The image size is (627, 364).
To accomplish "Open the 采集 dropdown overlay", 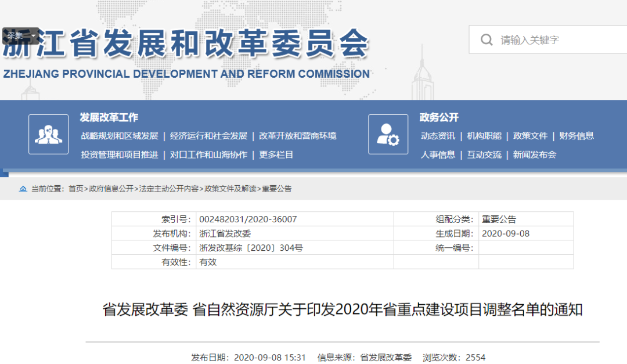I will click(x=21, y=36).
